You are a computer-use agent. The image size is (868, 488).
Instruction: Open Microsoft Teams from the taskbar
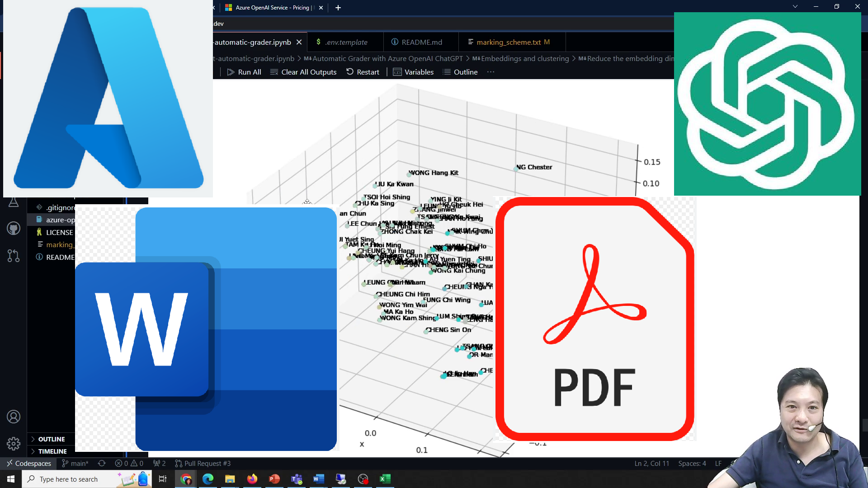pos(297,479)
